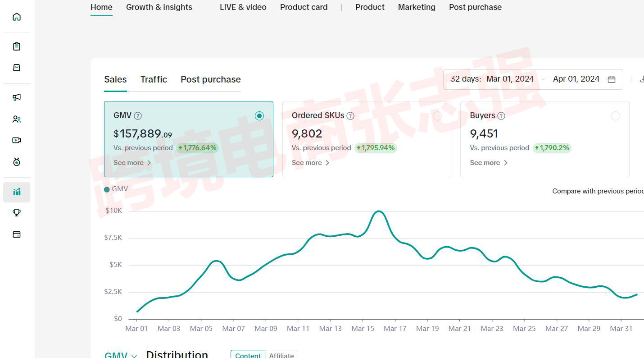Open the Marketing megaphone icon in sidebar
Image resolution: width=644 pixels, height=358 pixels.
pyautogui.click(x=17, y=97)
